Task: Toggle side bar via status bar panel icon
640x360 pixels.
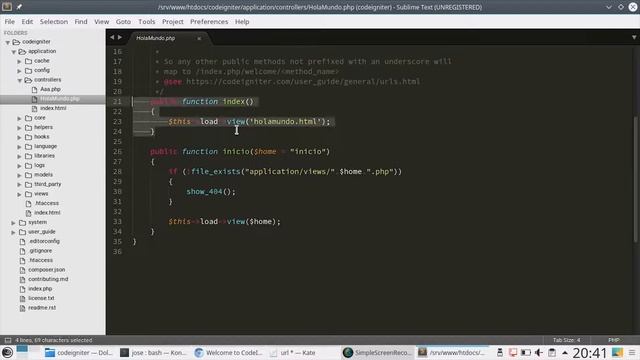Action: (8, 340)
